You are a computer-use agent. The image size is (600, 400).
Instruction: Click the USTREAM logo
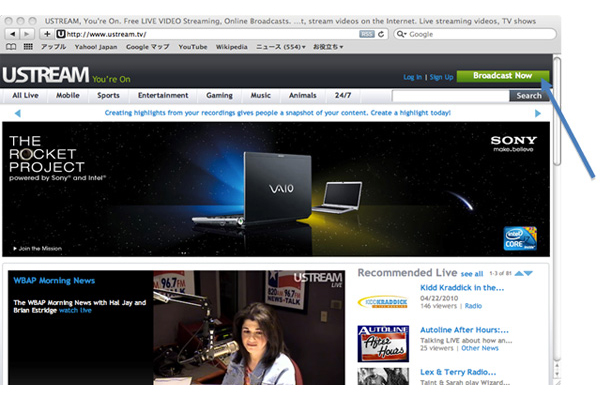click(46, 75)
